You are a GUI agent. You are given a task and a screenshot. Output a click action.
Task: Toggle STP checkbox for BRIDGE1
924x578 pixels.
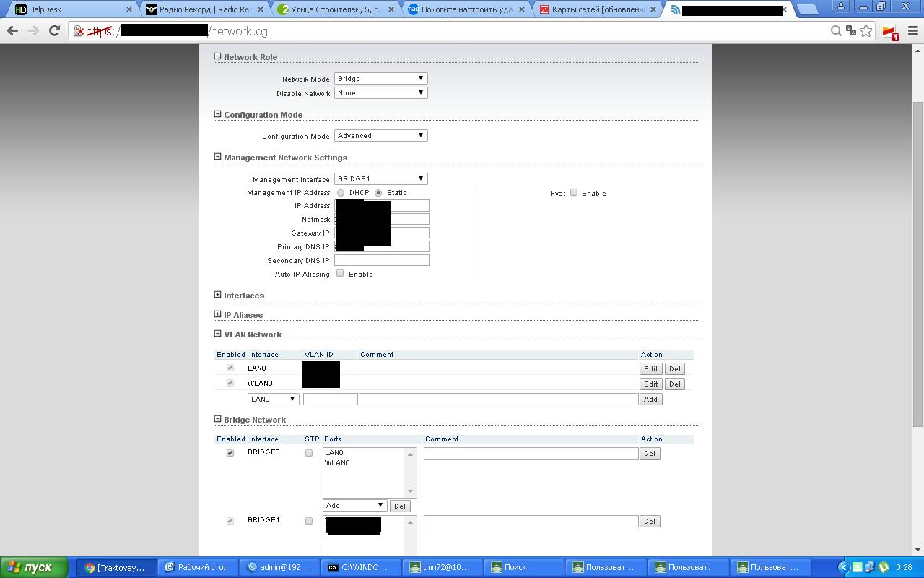click(x=309, y=521)
